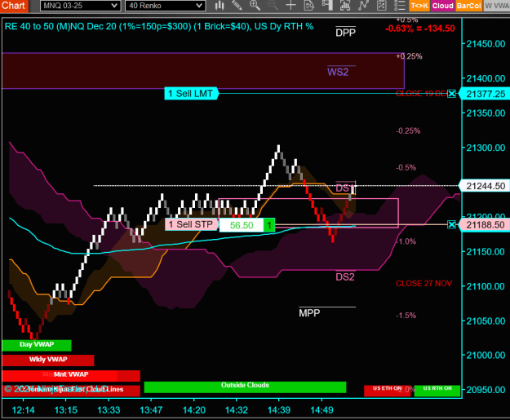Click the Day VWAP green status bar
This screenshot has height=420, width=510.
click(37, 345)
